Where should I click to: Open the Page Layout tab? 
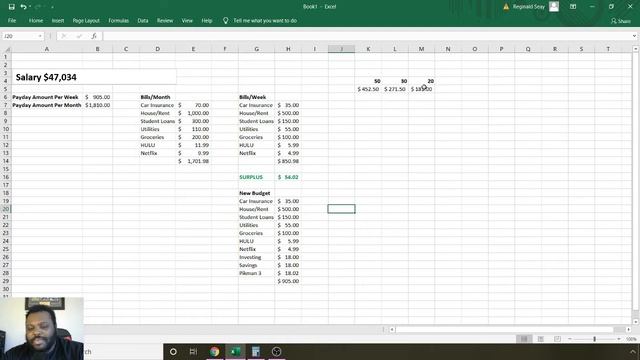tap(86, 20)
